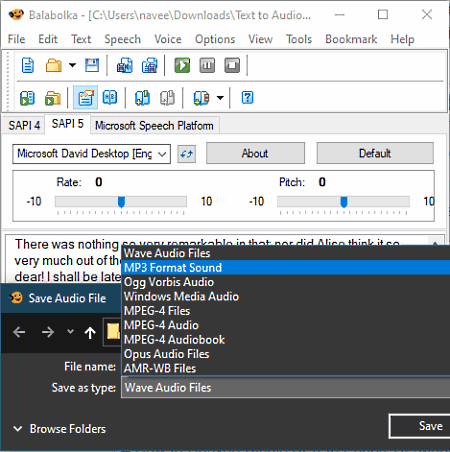Open the Microsoft David Desktop voice dropdown
Image resolution: width=450 pixels, height=452 pixels.
(x=91, y=154)
